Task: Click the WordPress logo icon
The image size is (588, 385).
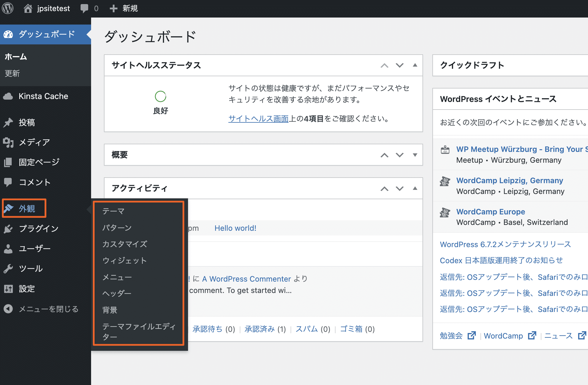Action: coord(8,8)
